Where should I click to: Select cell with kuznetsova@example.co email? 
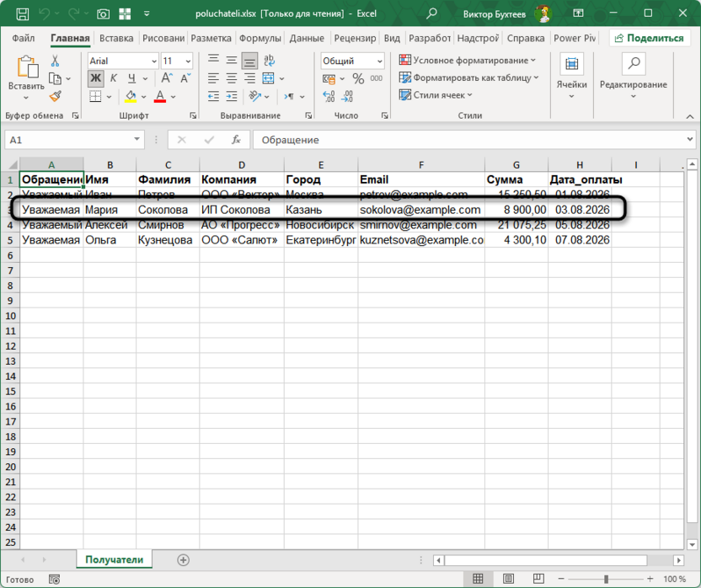point(421,240)
